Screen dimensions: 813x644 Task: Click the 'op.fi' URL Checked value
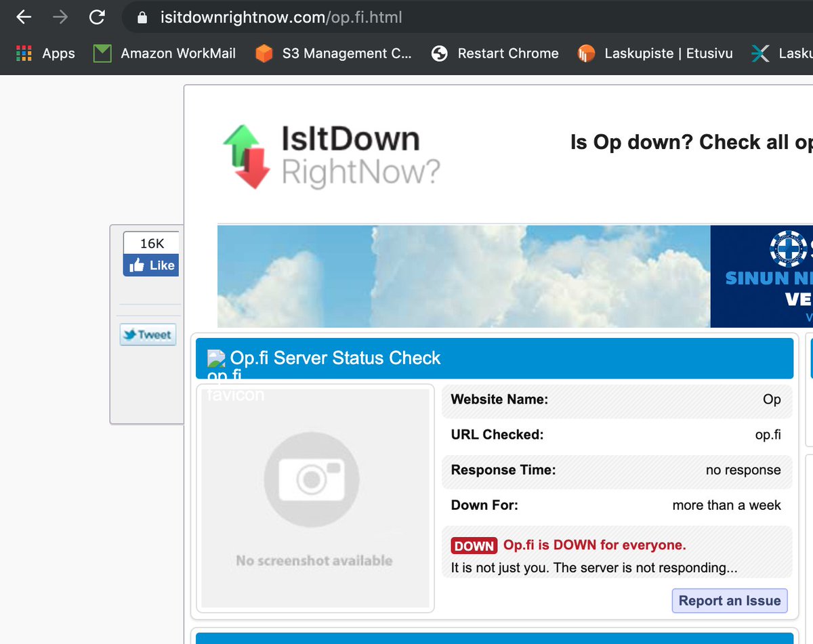tap(768, 435)
